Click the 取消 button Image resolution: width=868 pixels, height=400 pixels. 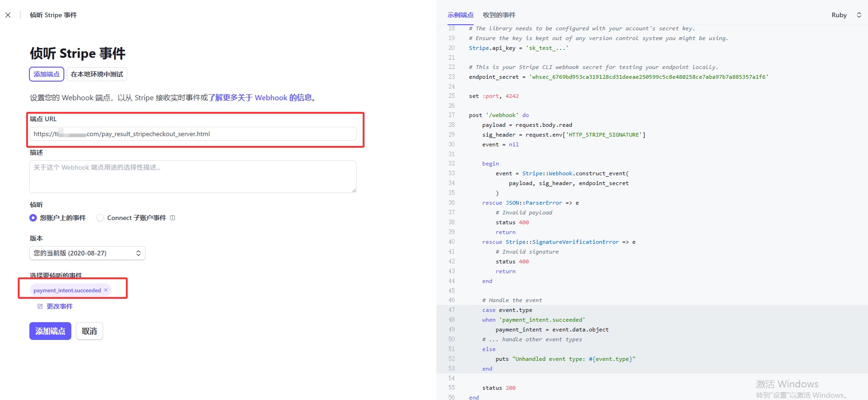coord(90,331)
